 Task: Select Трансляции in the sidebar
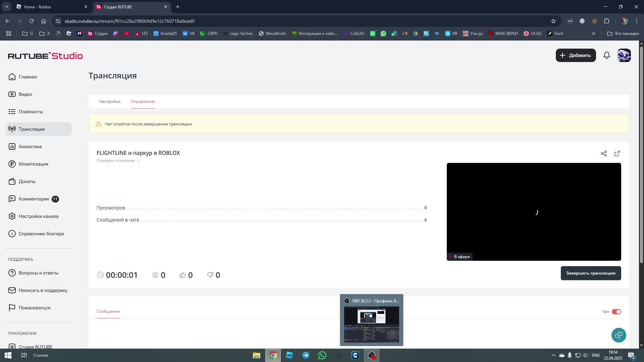tap(38, 129)
